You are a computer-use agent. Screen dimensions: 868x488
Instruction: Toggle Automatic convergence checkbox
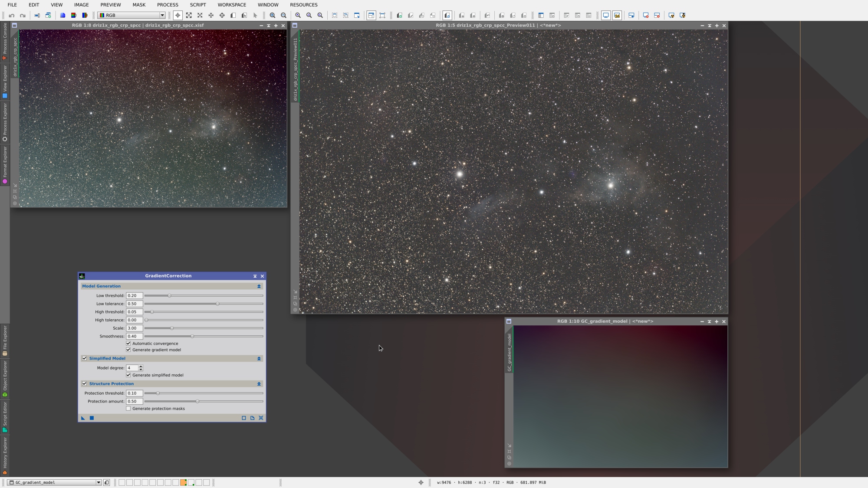128,343
